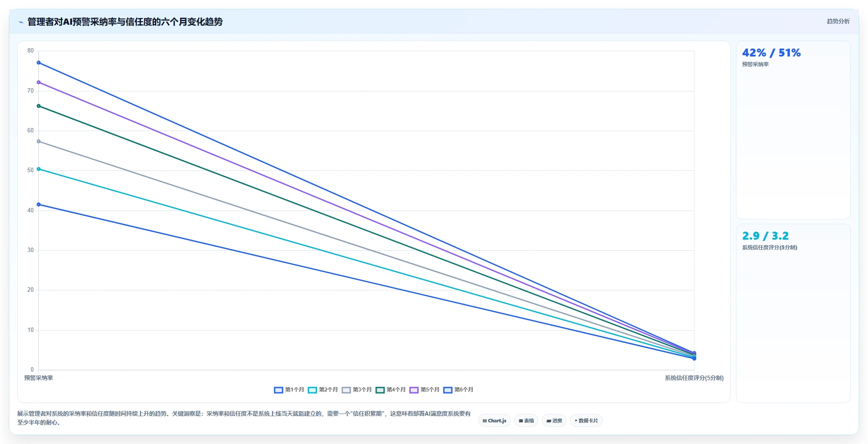Click the dark blue data point near 77

[39, 63]
